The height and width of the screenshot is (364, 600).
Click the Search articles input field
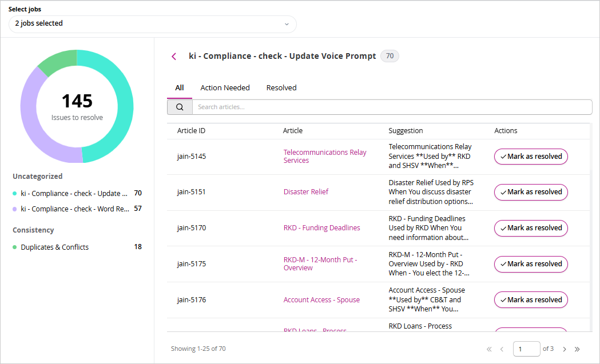pos(392,107)
